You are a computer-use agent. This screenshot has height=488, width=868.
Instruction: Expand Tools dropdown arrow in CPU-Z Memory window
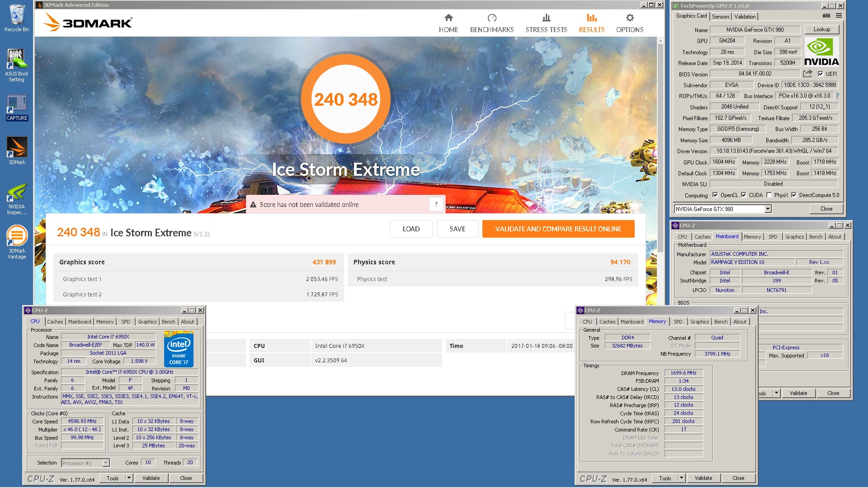point(681,478)
